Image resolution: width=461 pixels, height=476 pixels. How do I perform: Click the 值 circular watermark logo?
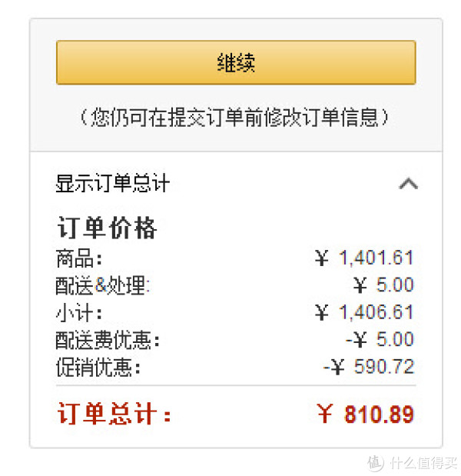[x=375, y=463]
